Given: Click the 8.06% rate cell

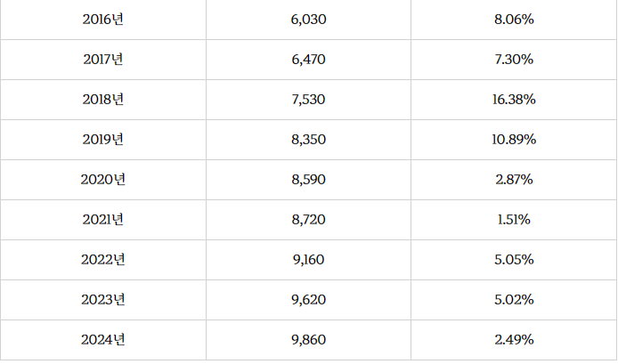Looking at the screenshot, I should (513, 20).
